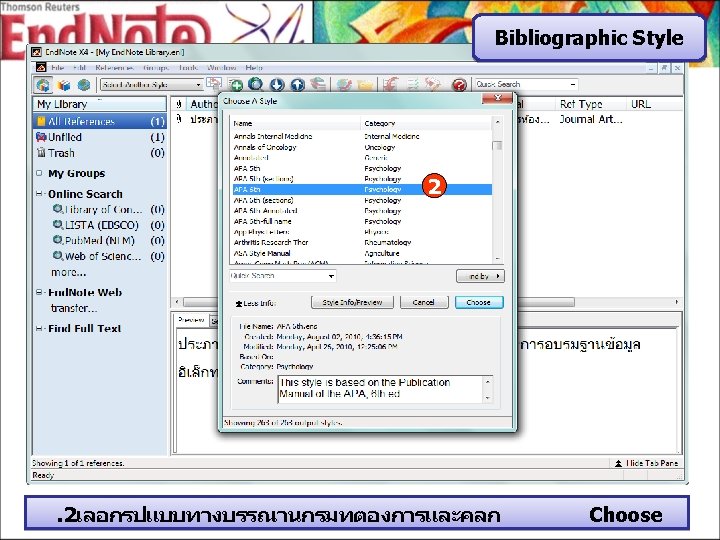Sort styles by Category column header
The image size is (720, 540).
click(426, 123)
